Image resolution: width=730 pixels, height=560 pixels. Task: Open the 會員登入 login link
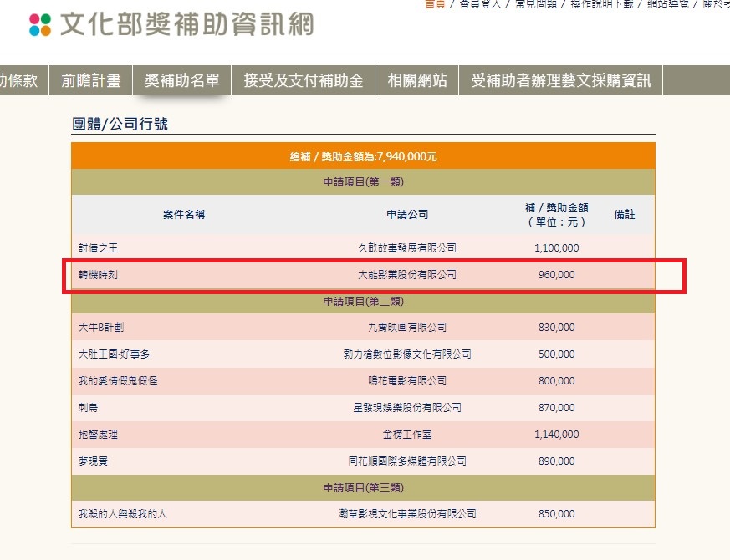478,4
